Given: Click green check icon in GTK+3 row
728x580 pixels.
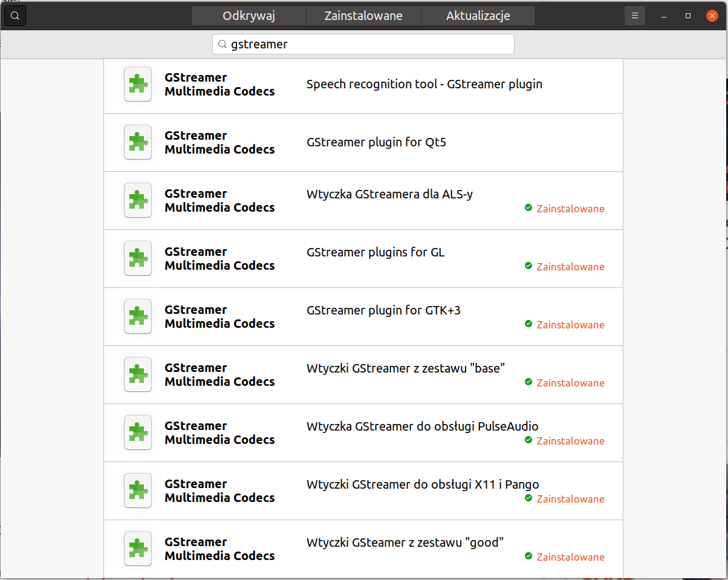Looking at the screenshot, I should point(528,324).
